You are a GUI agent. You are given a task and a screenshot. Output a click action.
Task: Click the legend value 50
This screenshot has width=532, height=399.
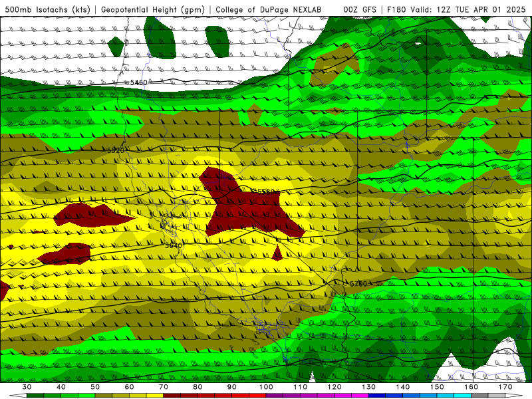click(95, 387)
